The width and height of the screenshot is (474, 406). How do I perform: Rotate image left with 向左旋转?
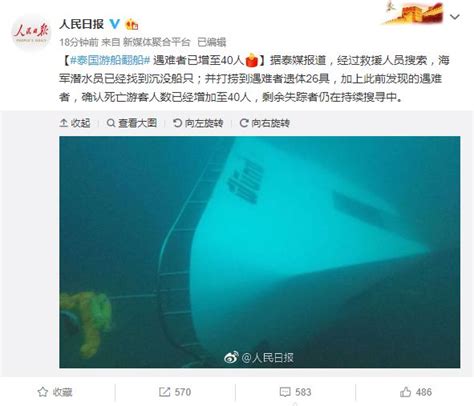point(198,123)
